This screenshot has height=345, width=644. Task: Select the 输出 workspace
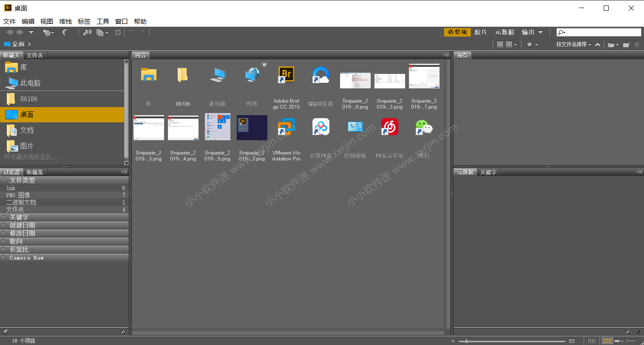[x=528, y=32]
